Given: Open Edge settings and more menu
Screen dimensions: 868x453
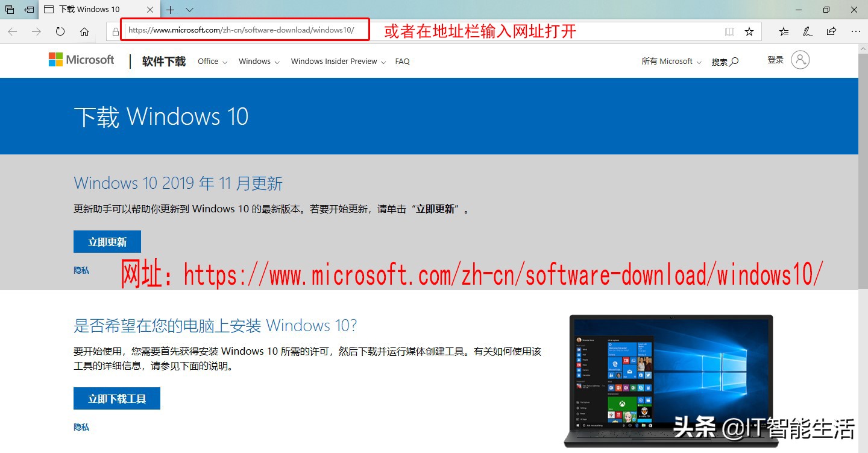Looking at the screenshot, I should coord(855,31).
